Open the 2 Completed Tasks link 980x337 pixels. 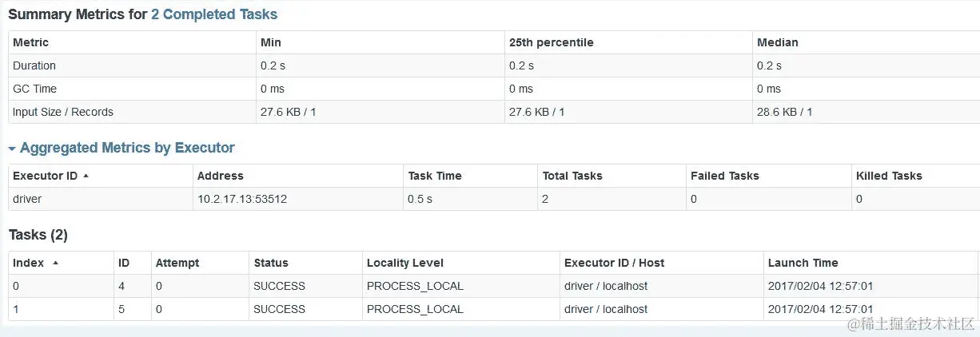coord(214,14)
